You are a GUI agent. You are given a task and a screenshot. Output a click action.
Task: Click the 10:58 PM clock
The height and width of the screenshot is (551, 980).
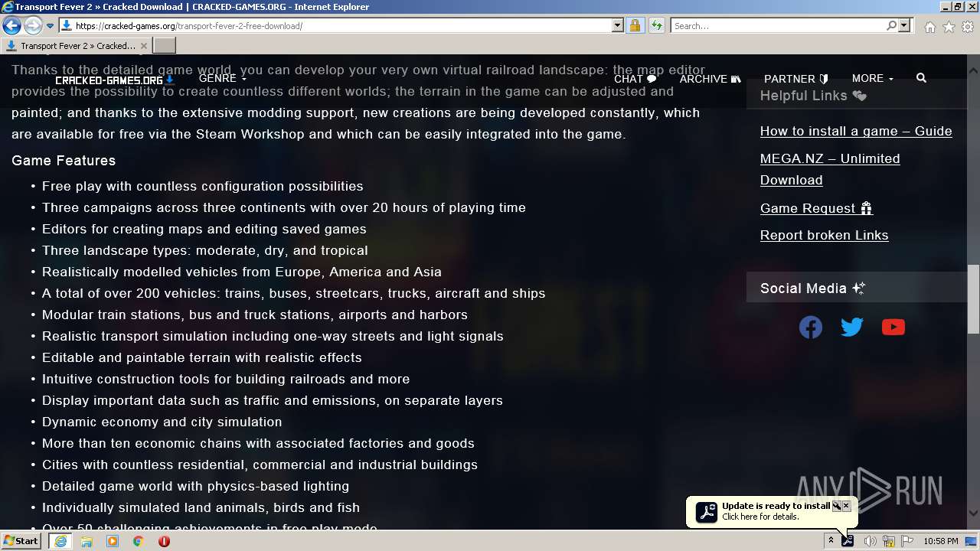click(x=941, y=541)
